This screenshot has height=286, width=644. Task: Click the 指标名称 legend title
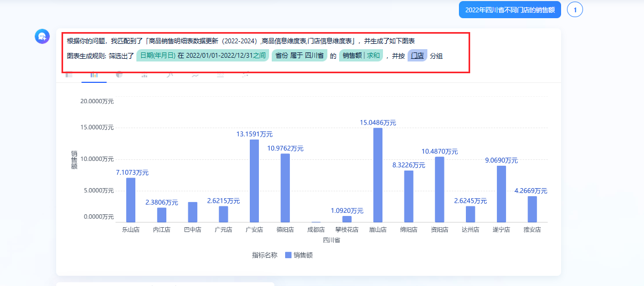[265, 255]
